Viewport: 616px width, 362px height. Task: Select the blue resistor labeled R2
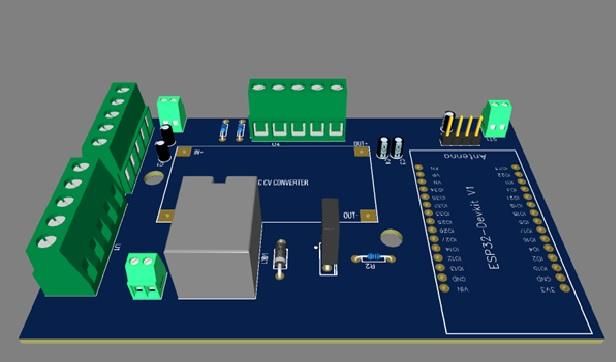click(x=374, y=258)
